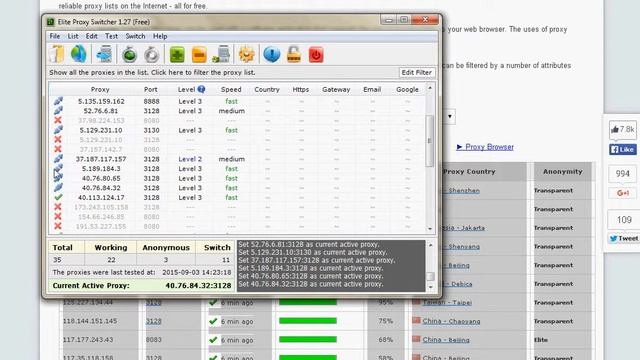This screenshot has height=360, width=640.
Task: Start proxy test with green stopwatch icon
Action: click(129, 55)
